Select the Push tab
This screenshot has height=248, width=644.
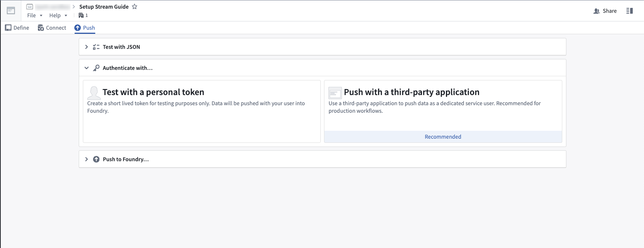coord(85,28)
